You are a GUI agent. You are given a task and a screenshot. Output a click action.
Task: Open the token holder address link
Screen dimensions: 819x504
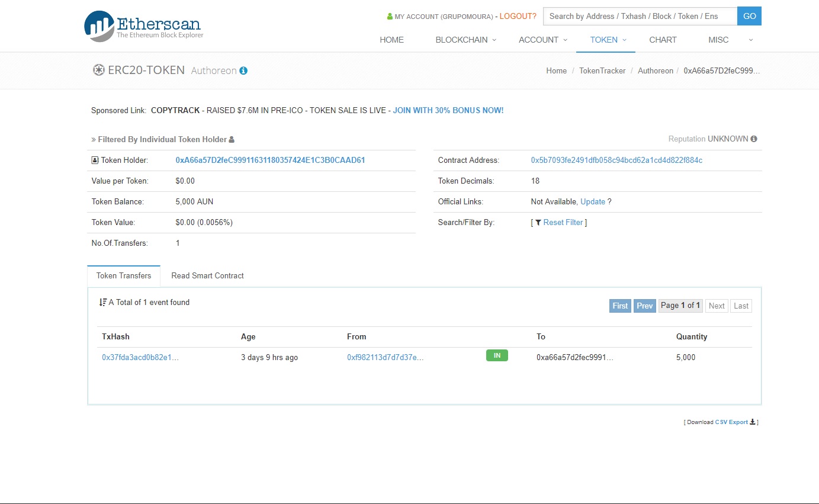coord(270,160)
